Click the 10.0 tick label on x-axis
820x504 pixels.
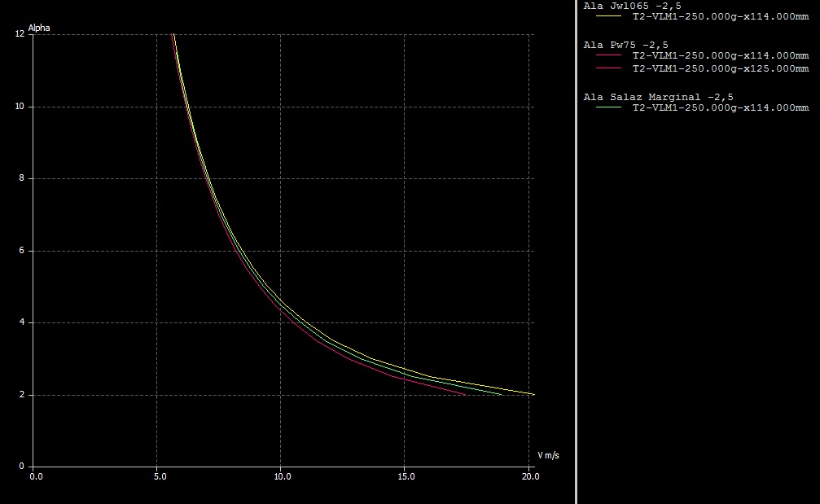click(280, 476)
